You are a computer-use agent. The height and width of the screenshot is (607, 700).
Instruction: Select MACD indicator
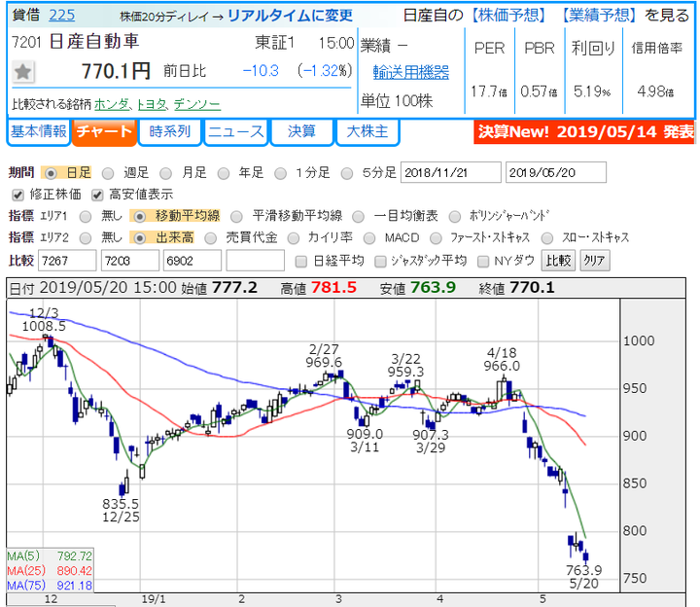tap(369, 238)
